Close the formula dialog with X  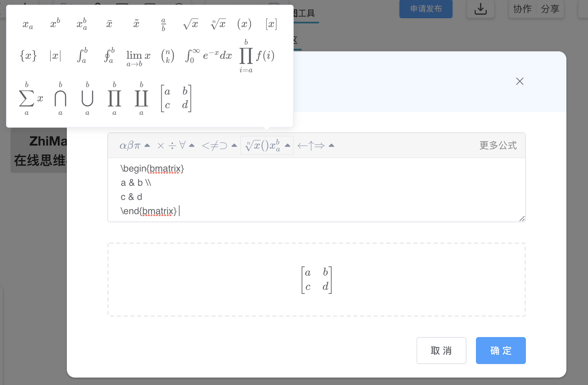[519, 81]
